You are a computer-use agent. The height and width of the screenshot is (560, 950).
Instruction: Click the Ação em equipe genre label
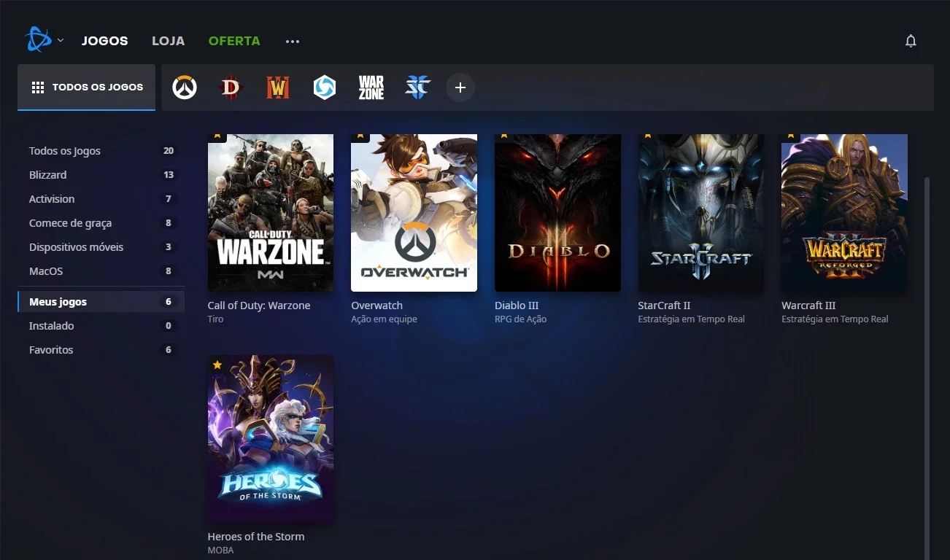click(384, 319)
